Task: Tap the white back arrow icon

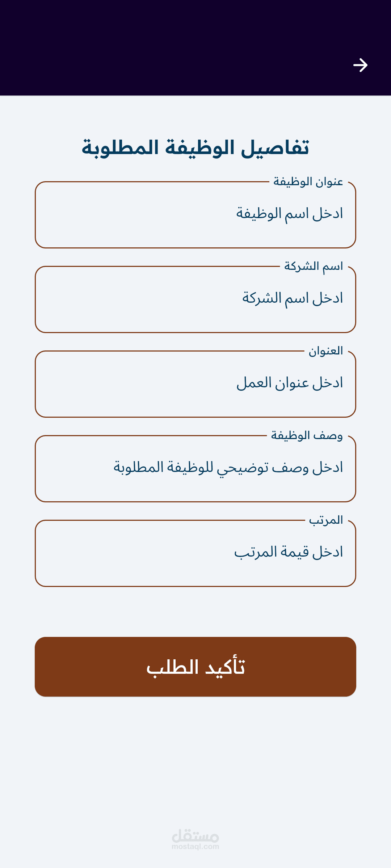Action: (x=360, y=65)
